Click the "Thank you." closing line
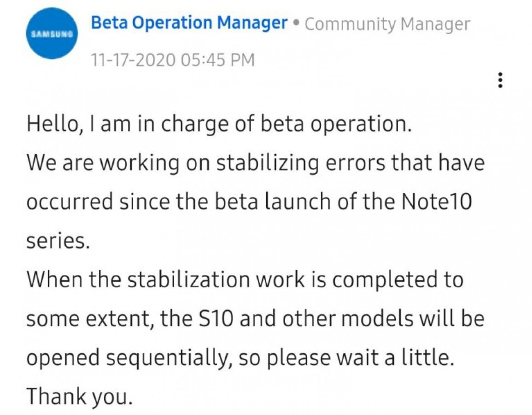 (x=79, y=397)
